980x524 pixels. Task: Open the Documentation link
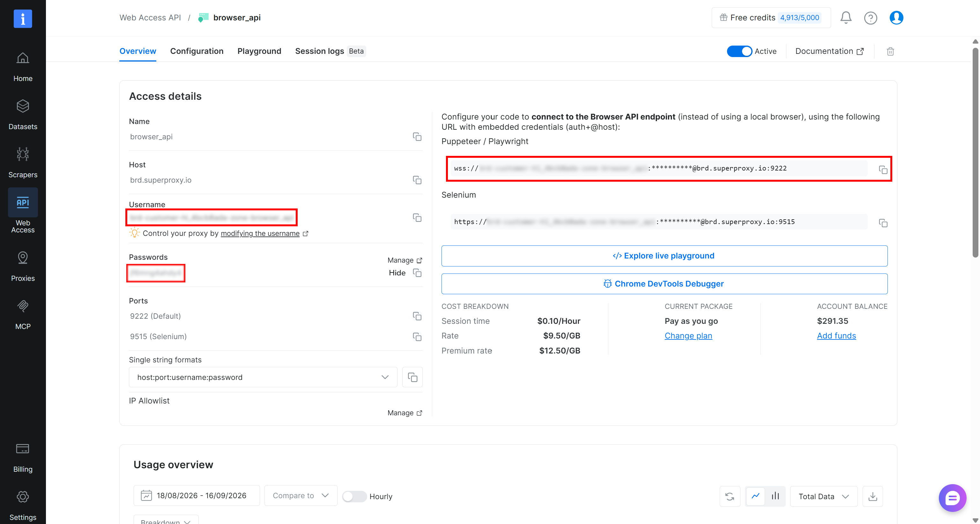click(829, 51)
